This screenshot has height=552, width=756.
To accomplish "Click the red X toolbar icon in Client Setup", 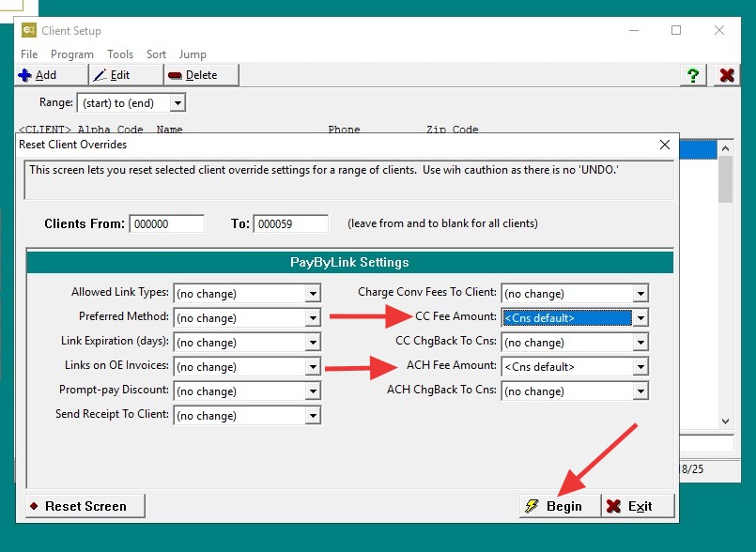I will (727, 75).
